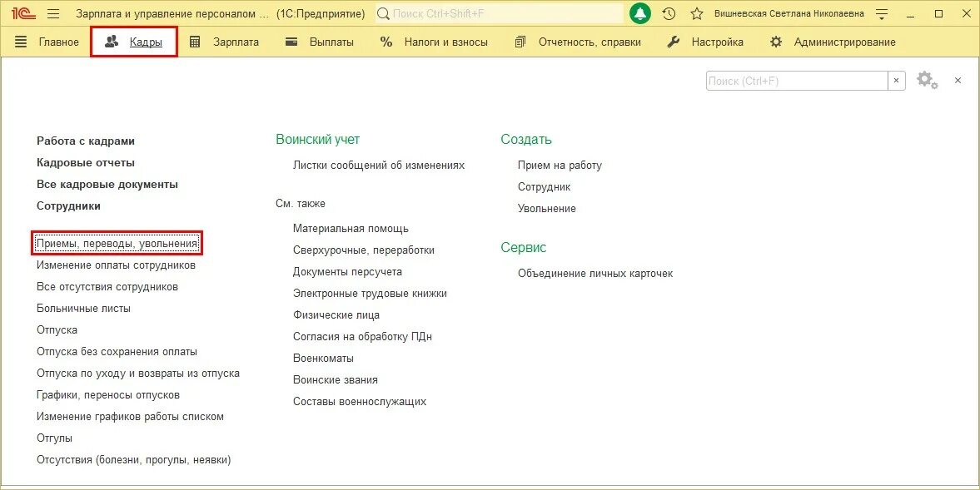Open Листки сообщений об изменениях
Screen dimensions: 980x490
(379, 166)
